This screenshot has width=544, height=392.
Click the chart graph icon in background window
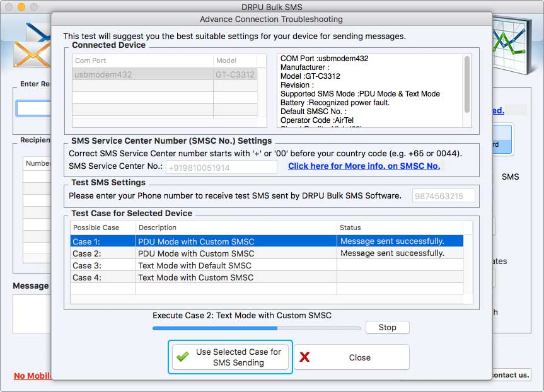tap(512, 45)
